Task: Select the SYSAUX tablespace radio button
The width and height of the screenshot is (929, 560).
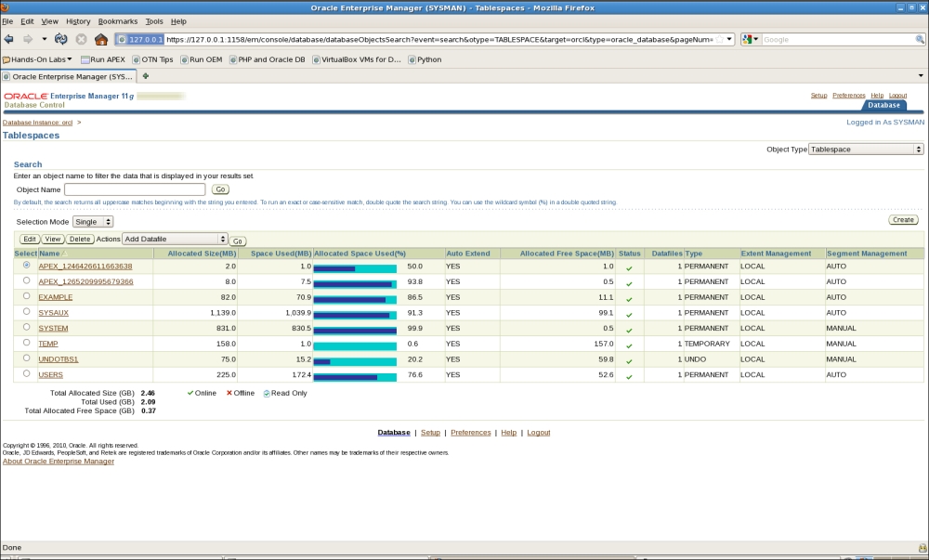Action: coord(26,311)
